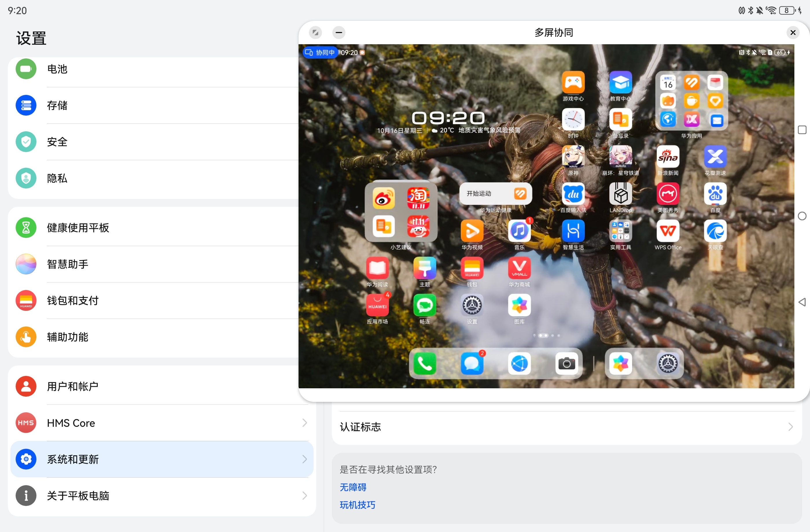Click the 无障碍 link
The height and width of the screenshot is (532, 810).
[x=353, y=487]
